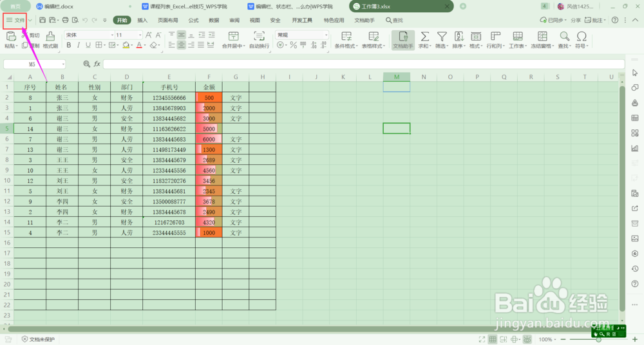Click the 分享 (Share) button
The image size is (644, 345).
coord(576,20)
